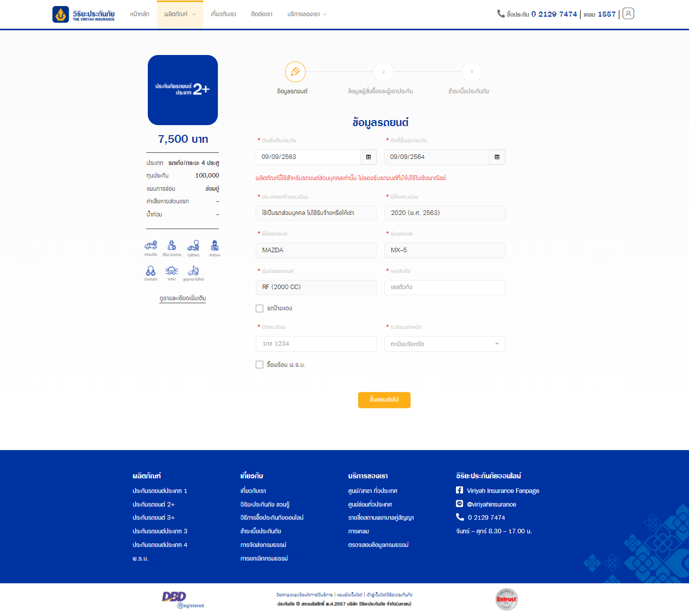Tick the ซื้อพร้อม พ.ร.บ. checkbox

click(260, 365)
